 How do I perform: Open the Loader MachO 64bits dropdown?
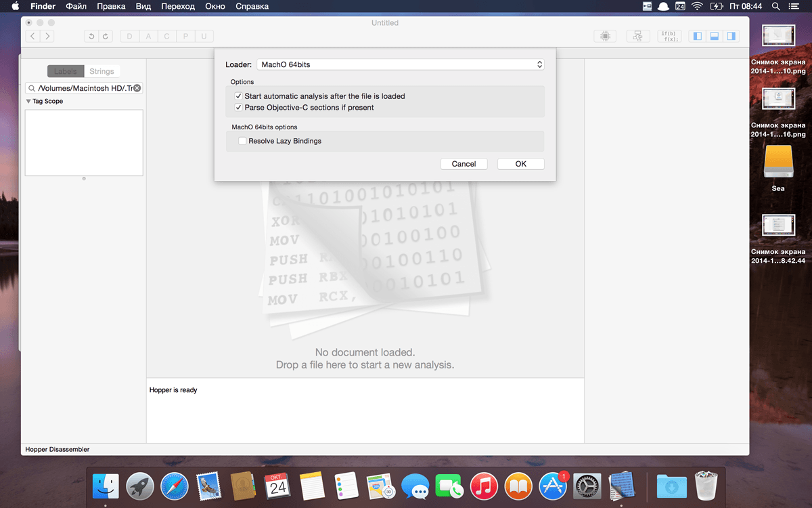point(401,64)
